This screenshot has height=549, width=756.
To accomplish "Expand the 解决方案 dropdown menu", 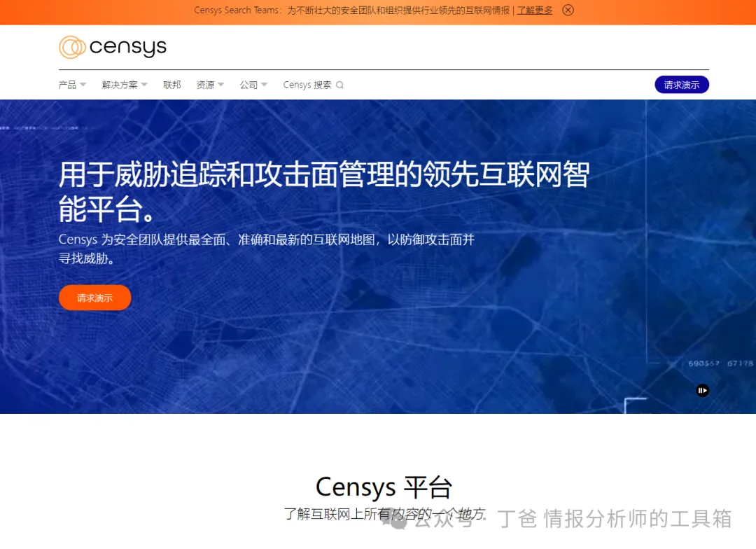I will point(125,85).
